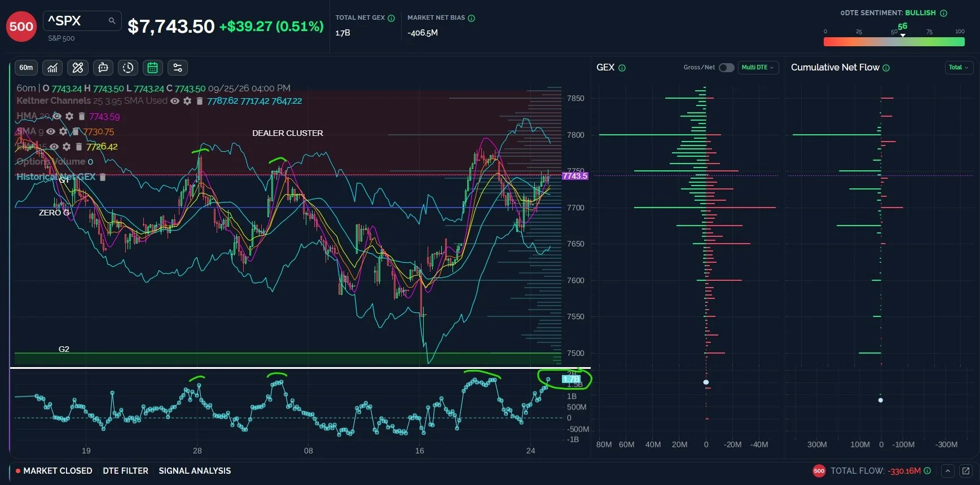Hide the Keltner Channels indicator

(x=175, y=101)
